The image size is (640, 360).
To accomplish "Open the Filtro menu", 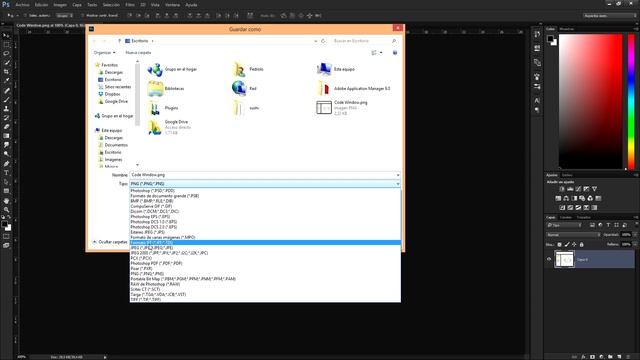I will [130, 5].
